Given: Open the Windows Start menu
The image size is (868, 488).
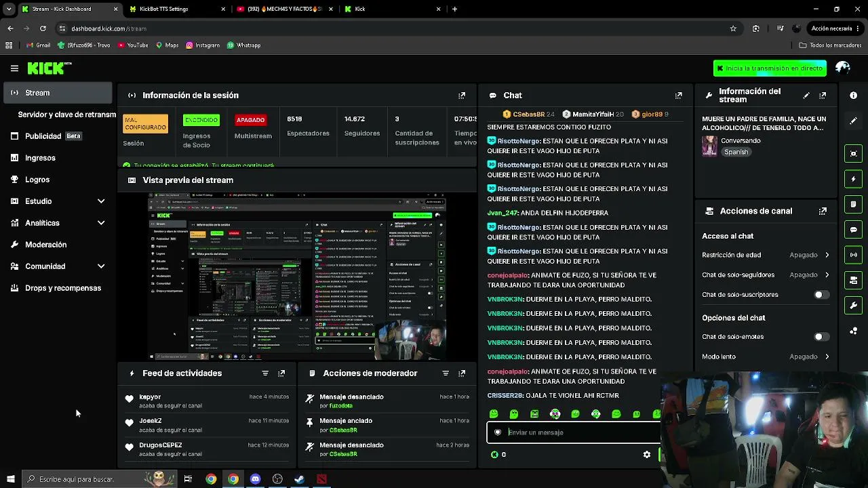Looking at the screenshot, I should [x=10, y=479].
